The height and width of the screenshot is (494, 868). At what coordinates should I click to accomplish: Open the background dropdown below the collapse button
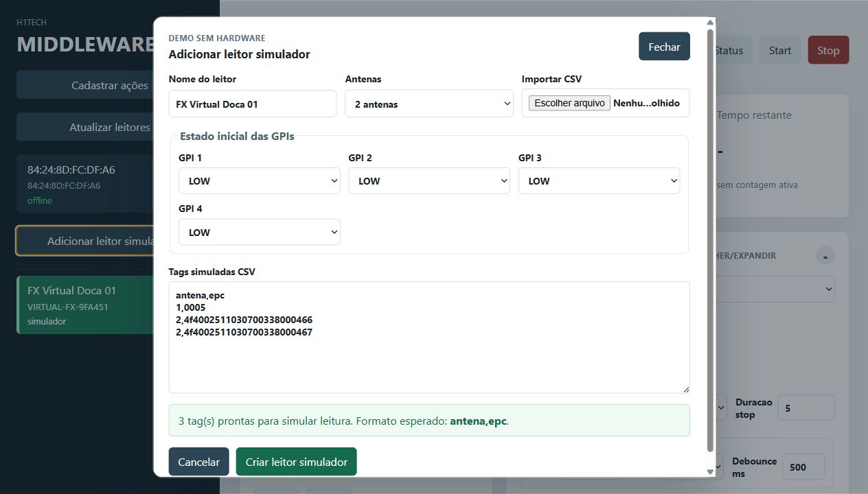click(775, 290)
